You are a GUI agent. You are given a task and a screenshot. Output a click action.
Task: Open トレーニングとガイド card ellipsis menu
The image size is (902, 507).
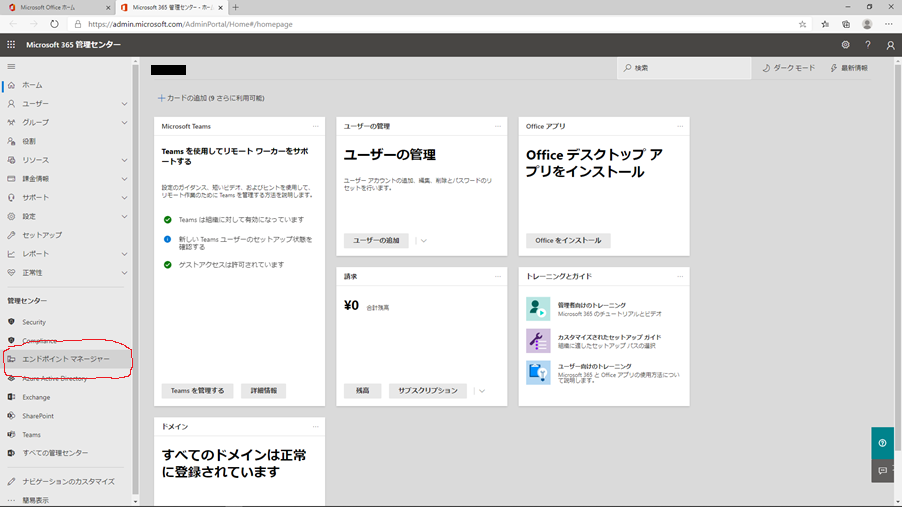click(x=680, y=276)
